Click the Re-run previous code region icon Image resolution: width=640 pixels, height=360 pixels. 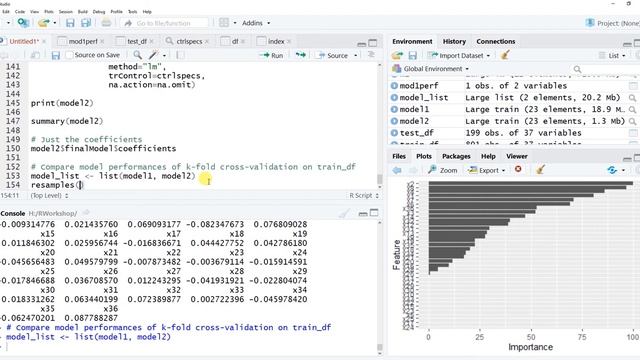pos(300,55)
